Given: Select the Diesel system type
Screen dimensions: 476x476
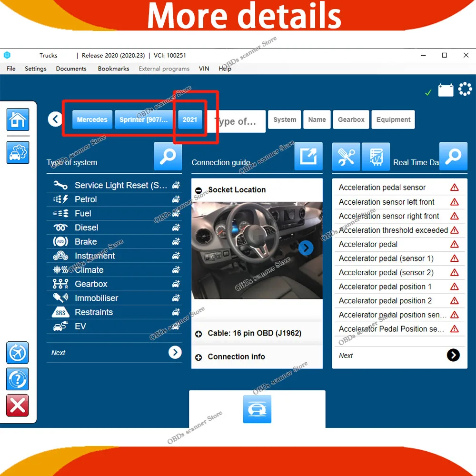Looking at the screenshot, I should pyautogui.click(x=114, y=228).
